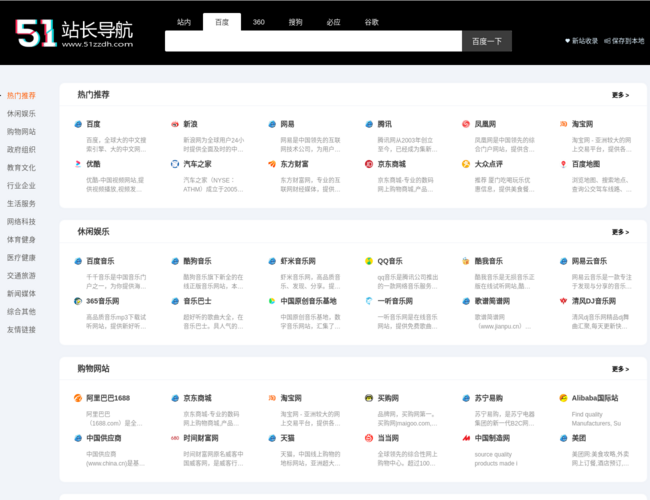Open 友情链接 in the sidebar
Viewport: 650px width, 500px height.
pyautogui.click(x=21, y=330)
